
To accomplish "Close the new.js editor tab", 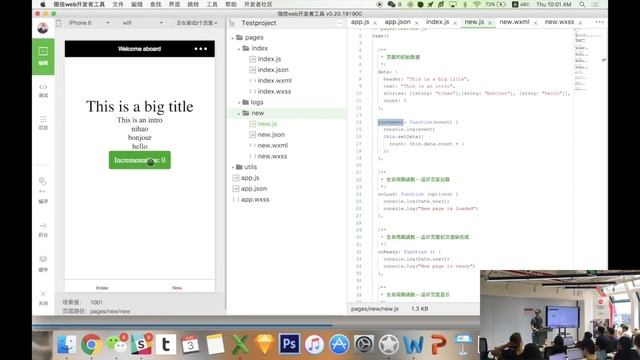I will [x=490, y=23].
